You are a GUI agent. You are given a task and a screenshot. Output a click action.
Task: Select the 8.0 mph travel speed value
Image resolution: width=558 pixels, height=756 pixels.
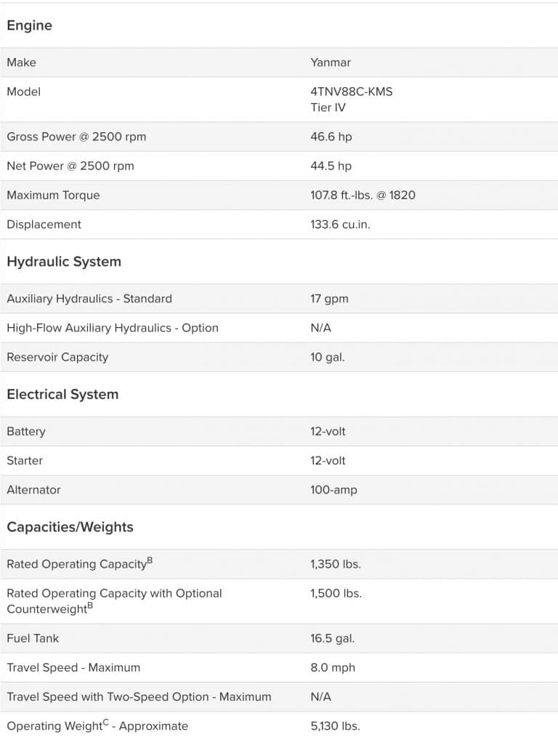click(333, 667)
